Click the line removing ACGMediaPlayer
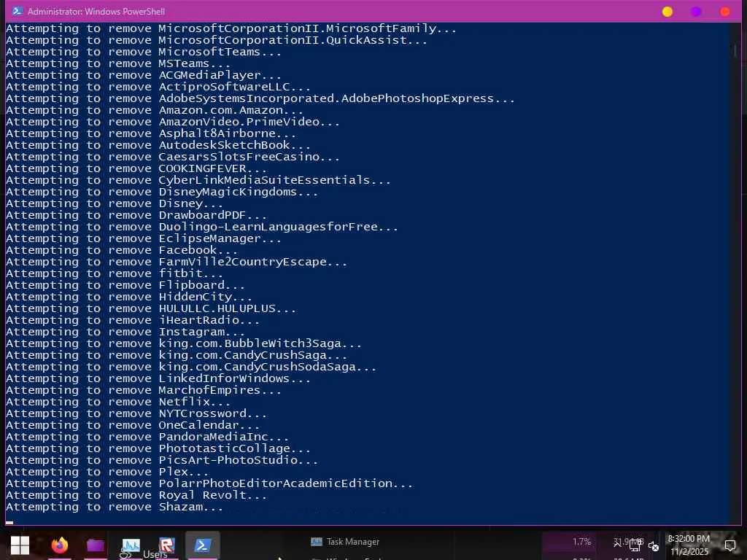Screen dimensions: 747x560 144,75
